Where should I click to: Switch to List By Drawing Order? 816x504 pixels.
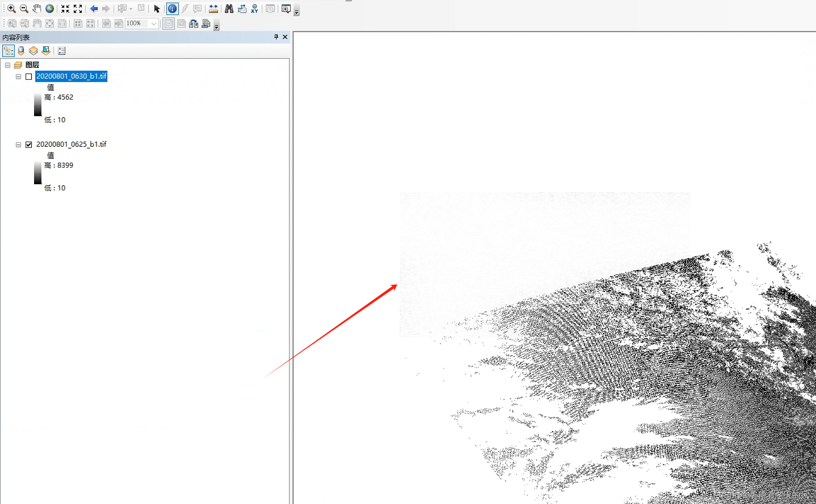click(x=9, y=51)
